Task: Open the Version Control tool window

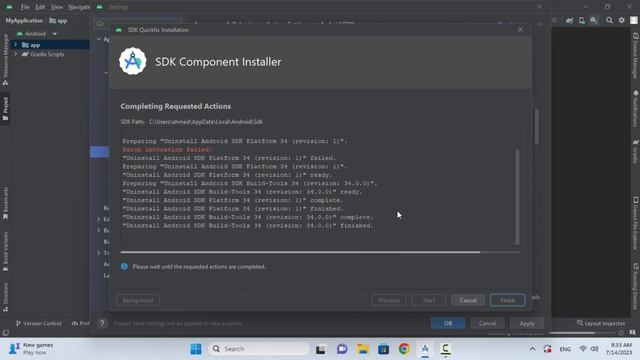Action: tap(39, 323)
